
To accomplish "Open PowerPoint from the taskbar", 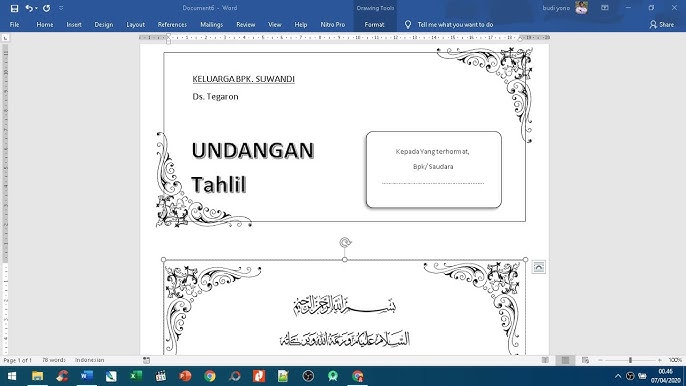I will click(185, 376).
